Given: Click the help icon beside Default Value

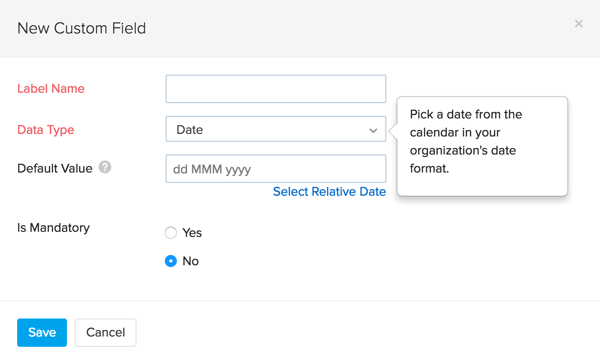Looking at the screenshot, I should (x=105, y=167).
